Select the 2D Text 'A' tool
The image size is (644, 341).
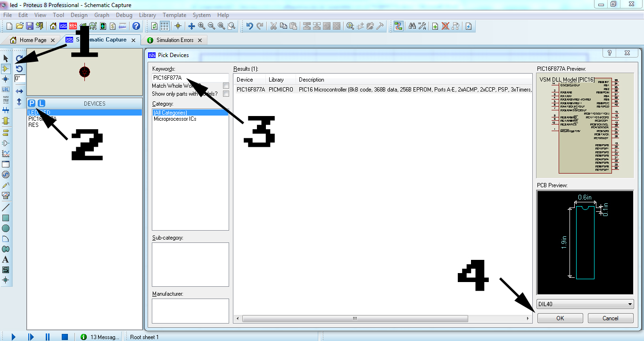tap(6, 259)
